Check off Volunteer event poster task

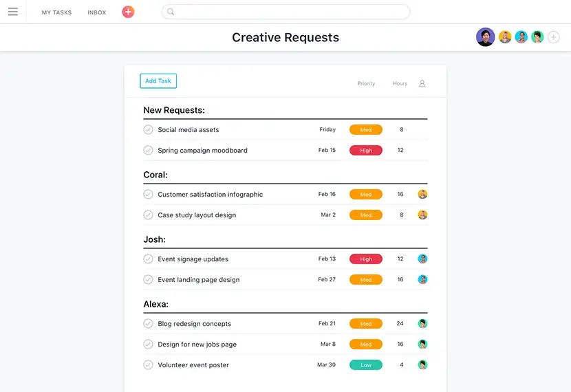[148, 365]
